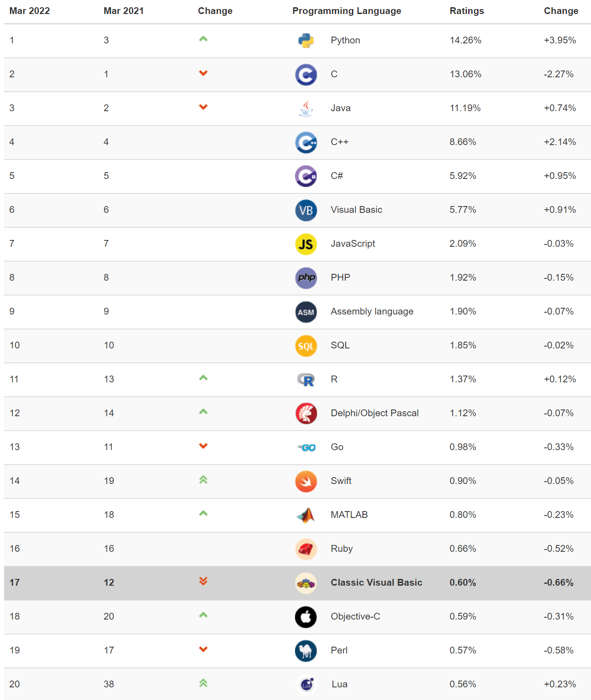Click the PHP logo icon

click(x=306, y=278)
